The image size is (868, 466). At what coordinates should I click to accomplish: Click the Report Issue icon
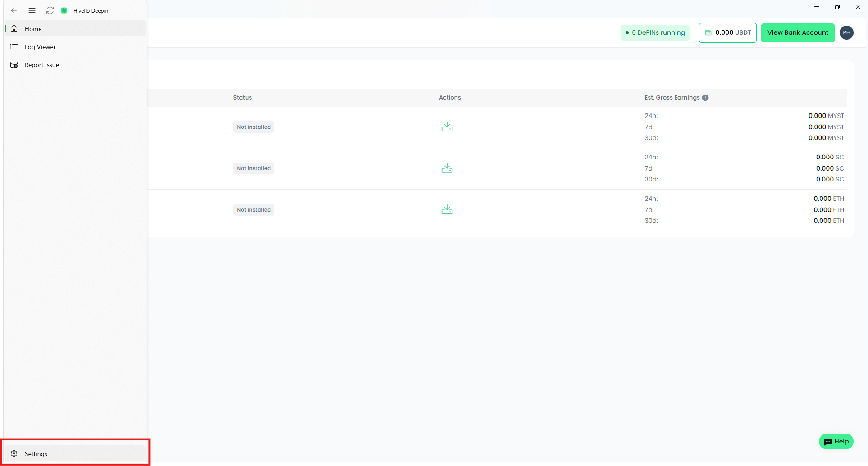pos(14,65)
